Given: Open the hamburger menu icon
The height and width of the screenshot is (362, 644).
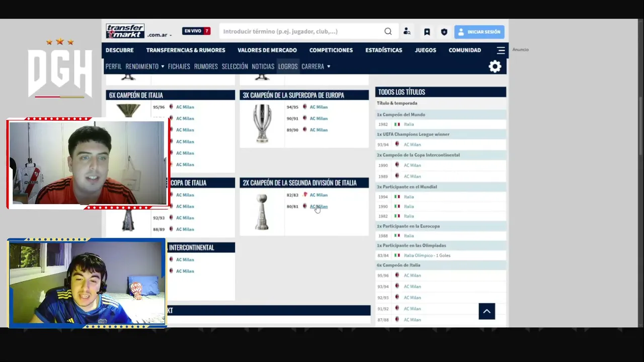Looking at the screenshot, I should [x=501, y=50].
